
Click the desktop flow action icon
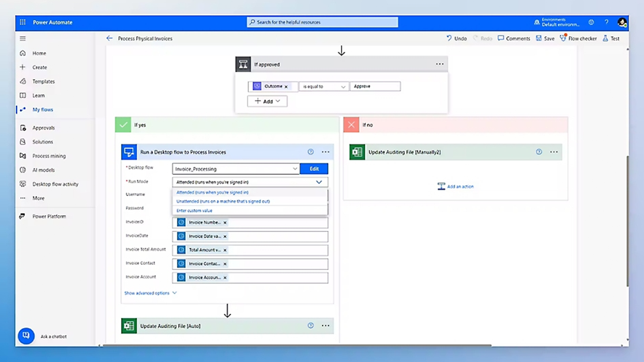pos(129,152)
